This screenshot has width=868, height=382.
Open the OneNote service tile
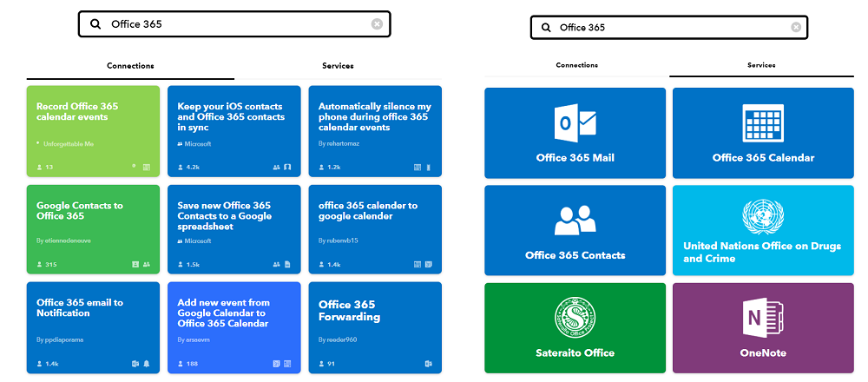point(763,328)
